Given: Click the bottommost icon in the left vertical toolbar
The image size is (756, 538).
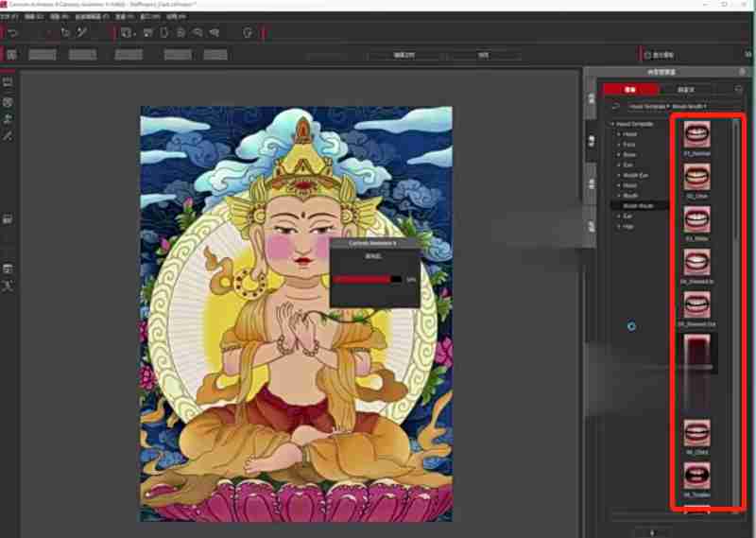Looking at the screenshot, I should pos(8,286).
